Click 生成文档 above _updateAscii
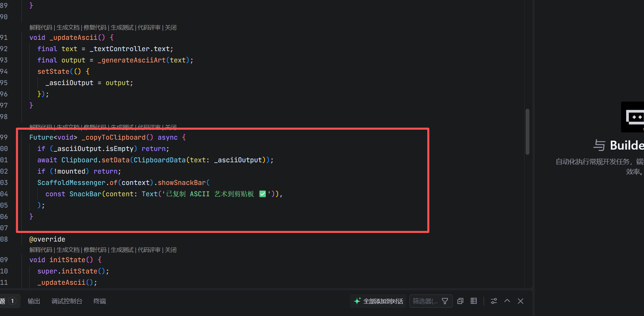 68,27
